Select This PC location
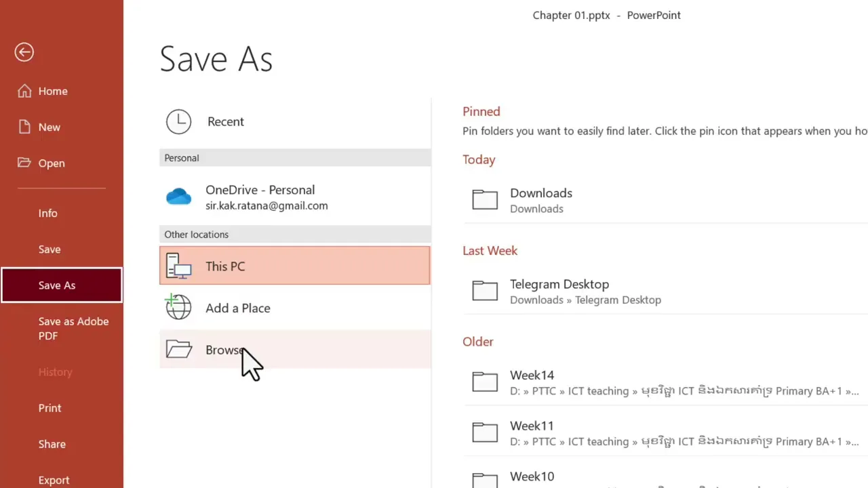The image size is (868, 488). point(295,266)
